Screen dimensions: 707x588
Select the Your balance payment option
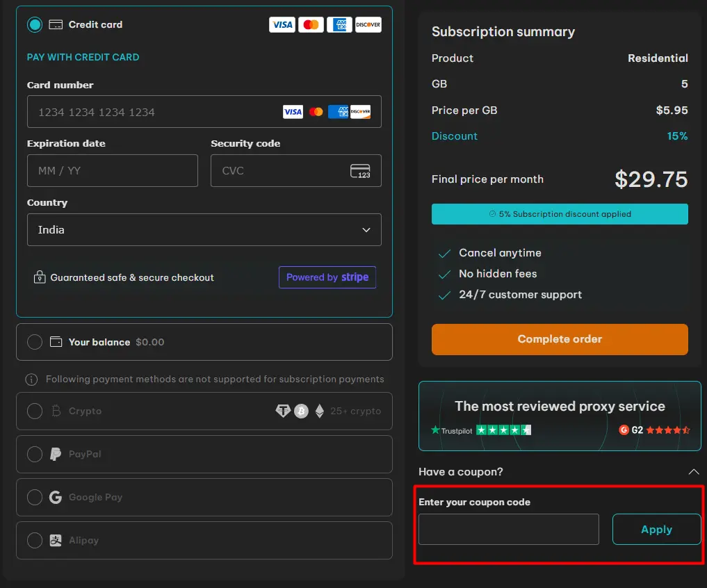[35, 342]
